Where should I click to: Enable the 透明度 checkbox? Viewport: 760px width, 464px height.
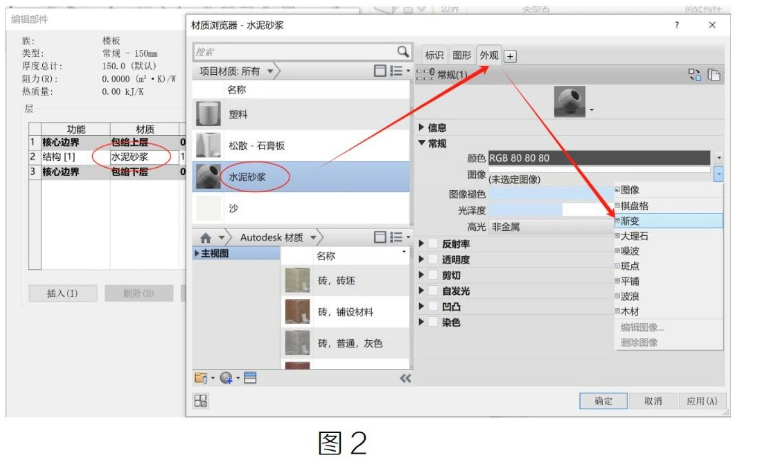tap(433, 259)
